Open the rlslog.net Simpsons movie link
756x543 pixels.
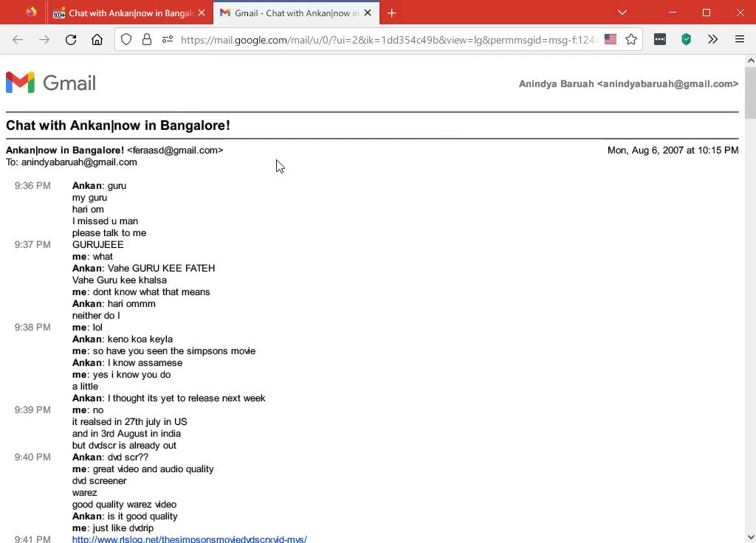click(x=189, y=539)
